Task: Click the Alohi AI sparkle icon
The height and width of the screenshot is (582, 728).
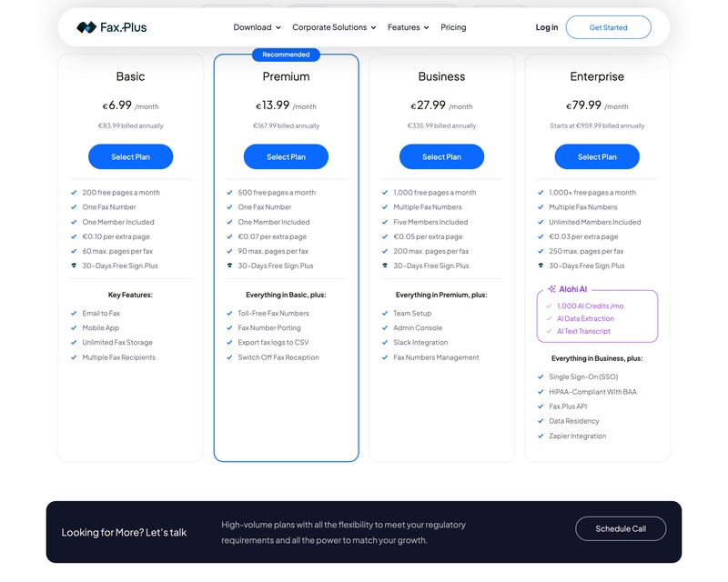Action: coord(551,289)
